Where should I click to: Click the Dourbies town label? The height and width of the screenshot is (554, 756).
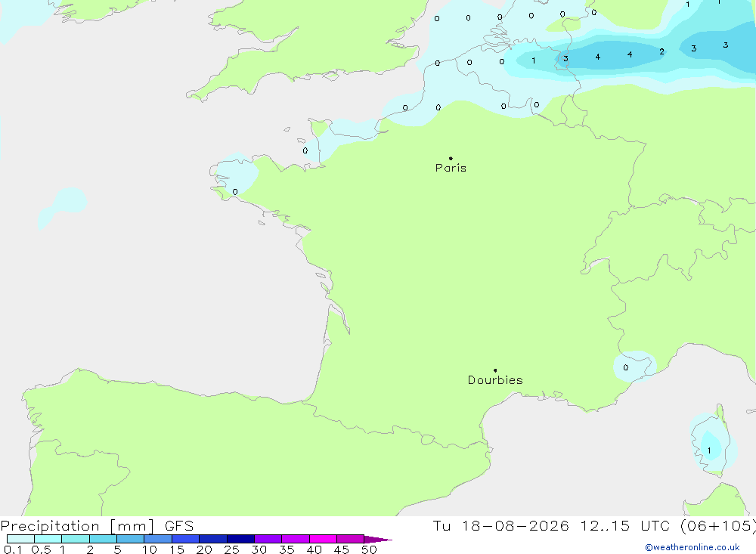click(495, 380)
